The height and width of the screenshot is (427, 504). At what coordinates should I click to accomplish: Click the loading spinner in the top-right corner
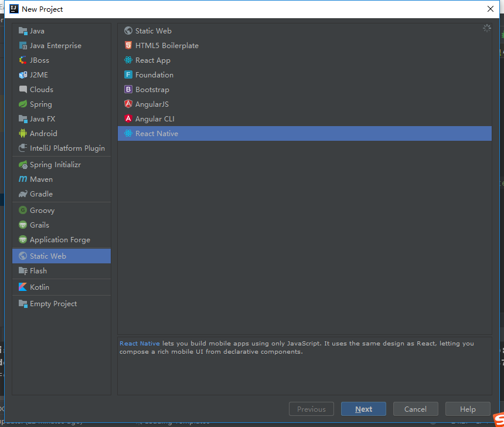(x=486, y=28)
